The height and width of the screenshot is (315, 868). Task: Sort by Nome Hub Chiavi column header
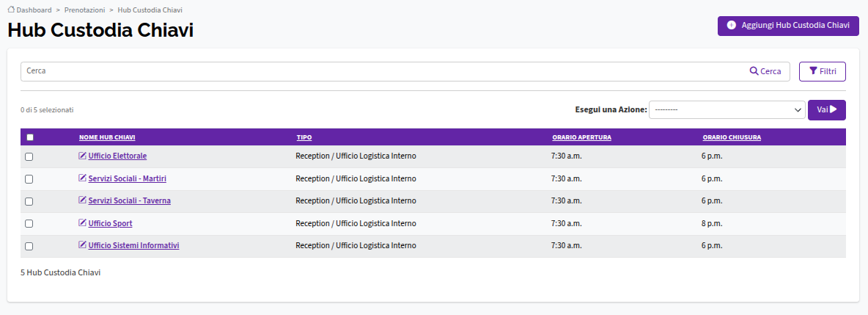coord(107,137)
